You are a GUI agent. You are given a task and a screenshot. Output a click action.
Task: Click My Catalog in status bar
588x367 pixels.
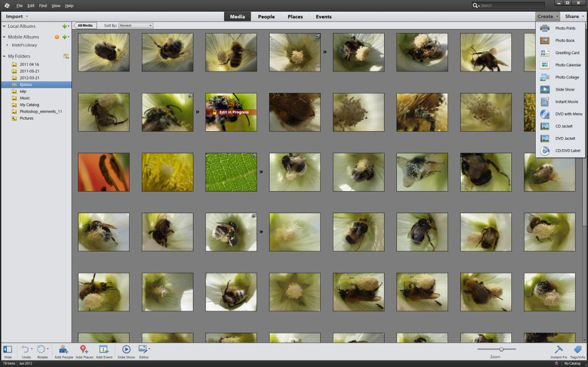click(x=572, y=364)
